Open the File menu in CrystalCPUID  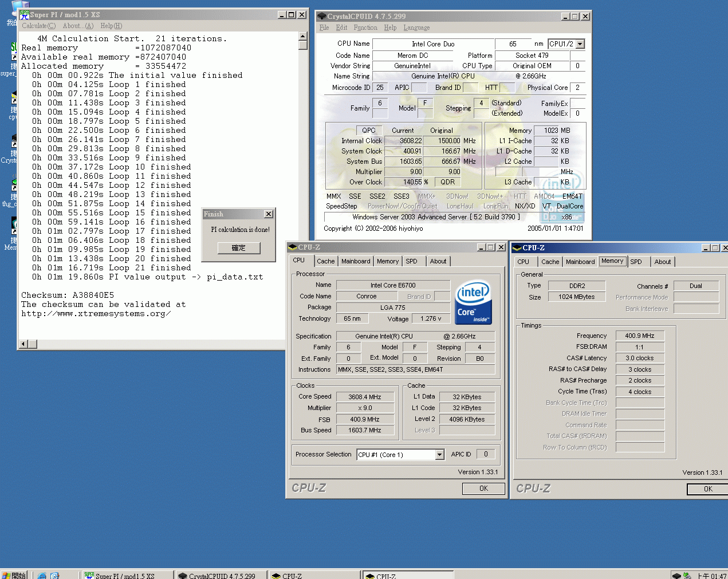pos(324,27)
